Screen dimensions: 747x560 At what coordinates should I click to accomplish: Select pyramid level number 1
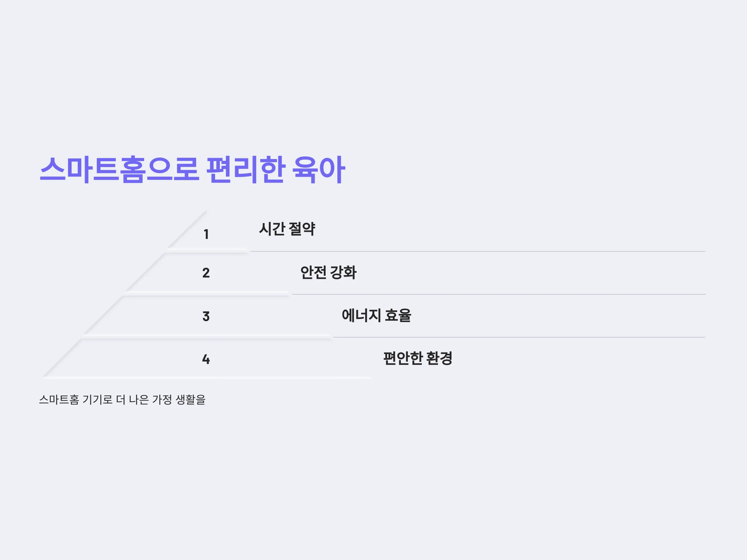pos(206,234)
